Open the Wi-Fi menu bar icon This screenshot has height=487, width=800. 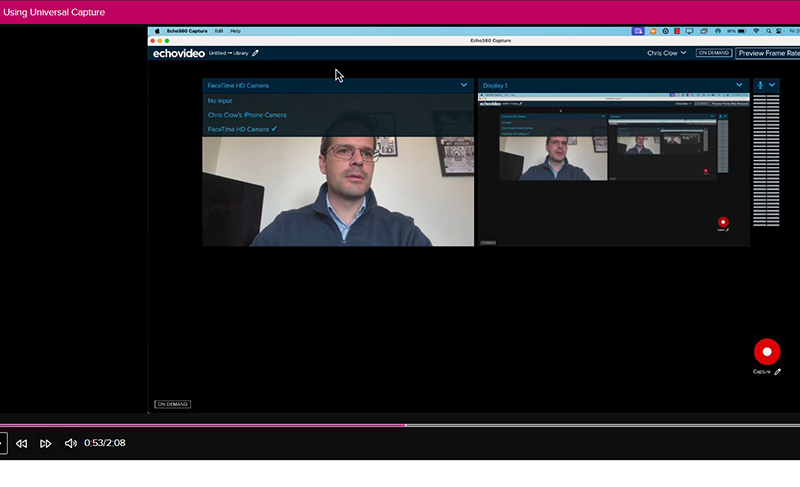click(x=756, y=31)
